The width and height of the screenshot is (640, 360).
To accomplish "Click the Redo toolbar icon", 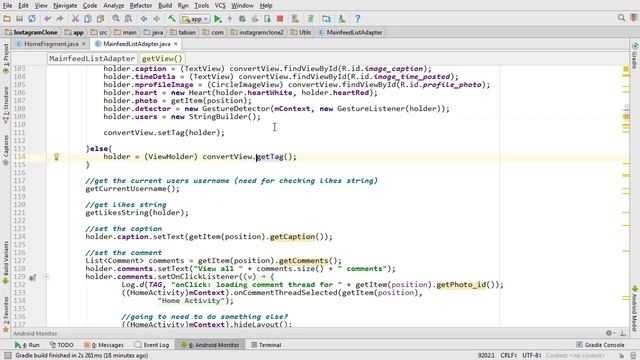I will coord(60,19).
